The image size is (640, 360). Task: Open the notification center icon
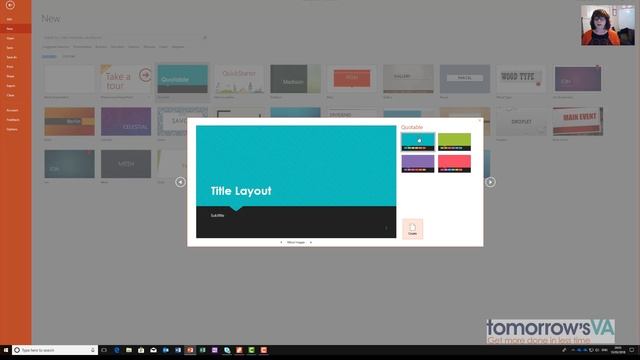(x=632, y=350)
